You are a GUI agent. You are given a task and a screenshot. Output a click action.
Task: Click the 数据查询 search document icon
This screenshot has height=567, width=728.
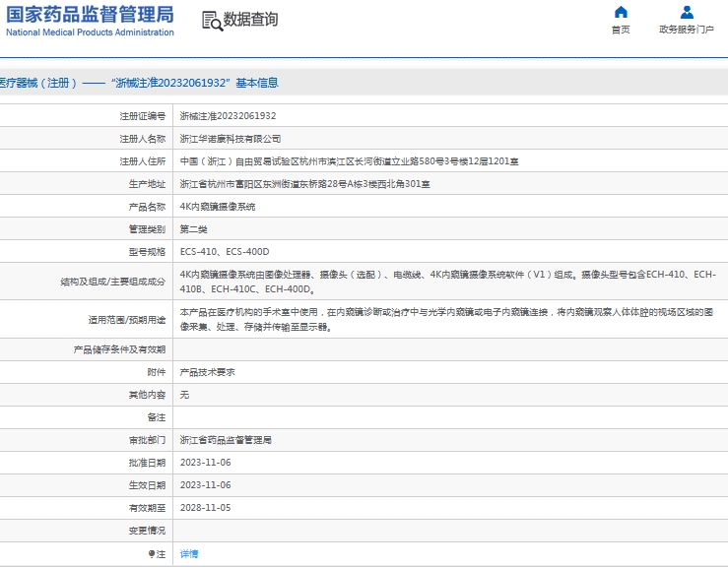pos(212,21)
